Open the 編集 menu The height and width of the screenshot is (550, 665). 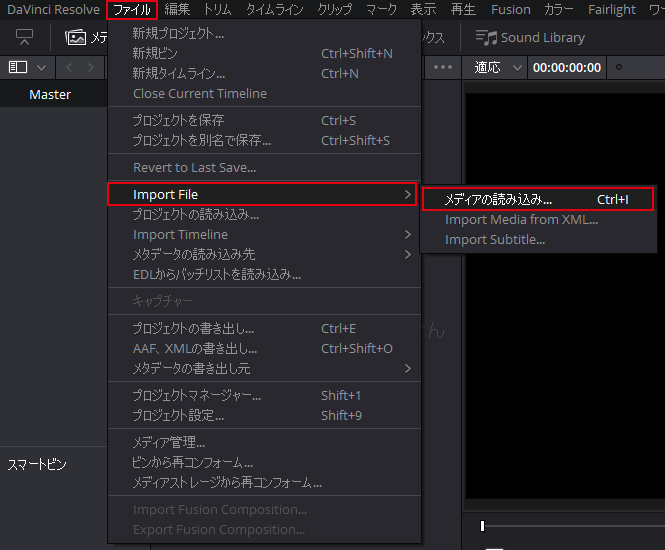(177, 9)
